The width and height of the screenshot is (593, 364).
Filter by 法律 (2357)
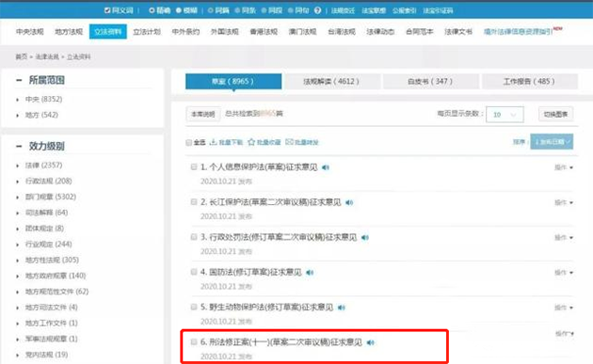(x=43, y=166)
